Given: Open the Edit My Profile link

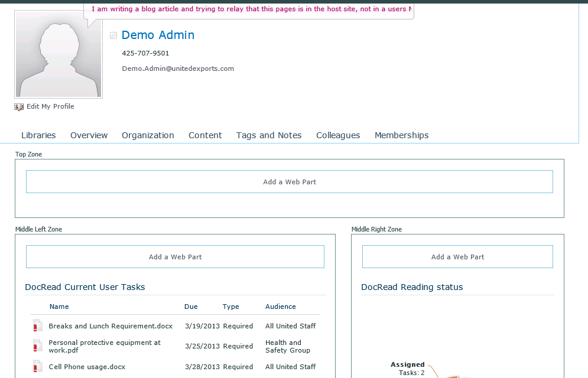Looking at the screenshot, I should (x=50, y=107).
